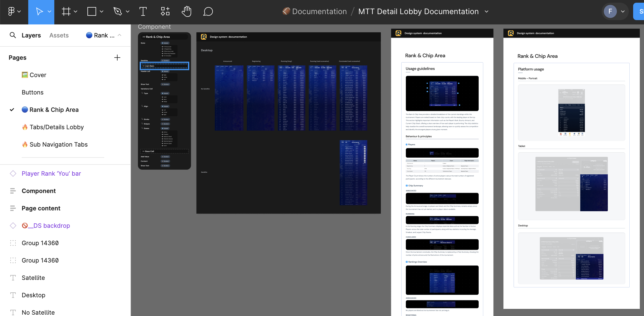Expand the file name dropdown chevron
The width and height of the screenshot is (644, 316).
coord(487,11)
